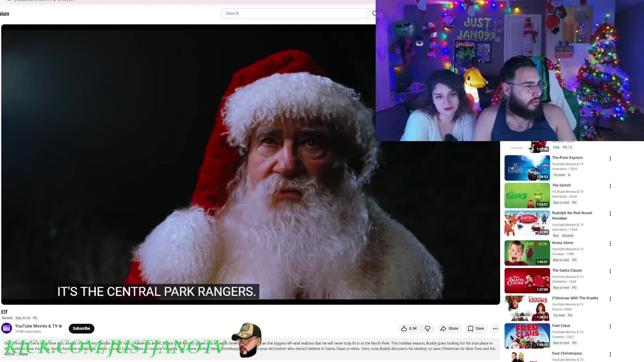Viewport: 644px width, 362px height.
Task: Open YouTube Movies & TV channel name link
Action: click(x=36, y=326)
